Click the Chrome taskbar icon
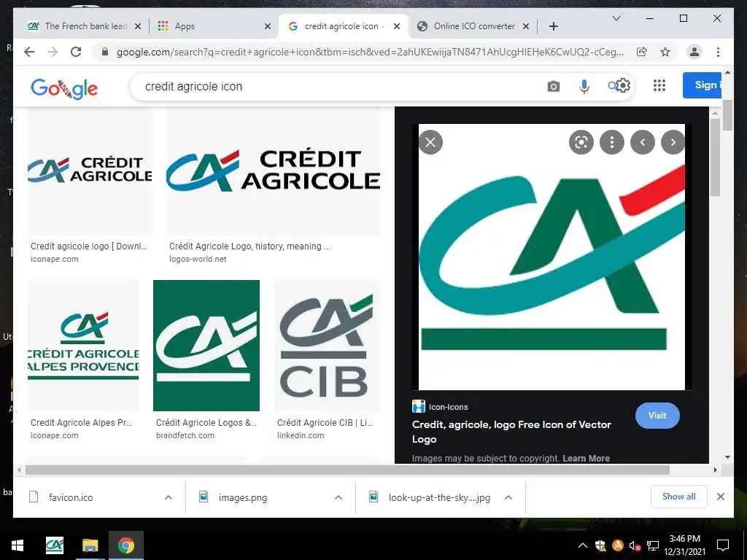Image resolution: width=747 pixels, height=560 pixels. [x=126, y=545]
